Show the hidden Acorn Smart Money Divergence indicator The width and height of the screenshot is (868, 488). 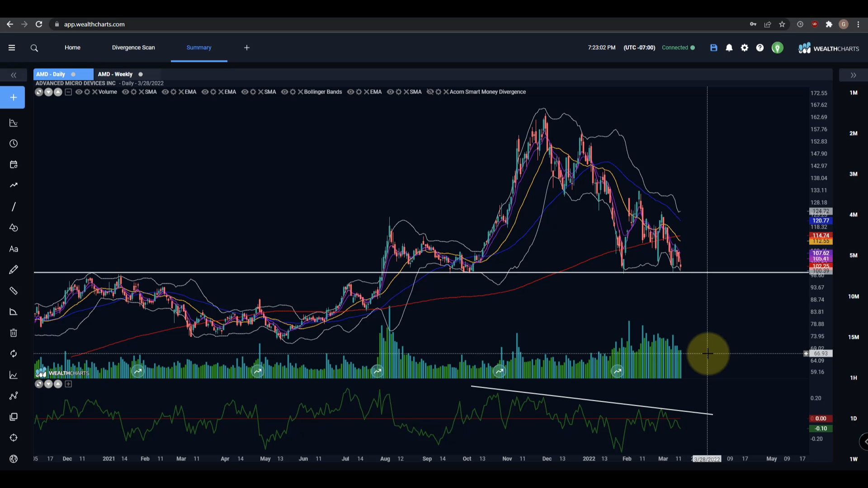coord(430,92)
